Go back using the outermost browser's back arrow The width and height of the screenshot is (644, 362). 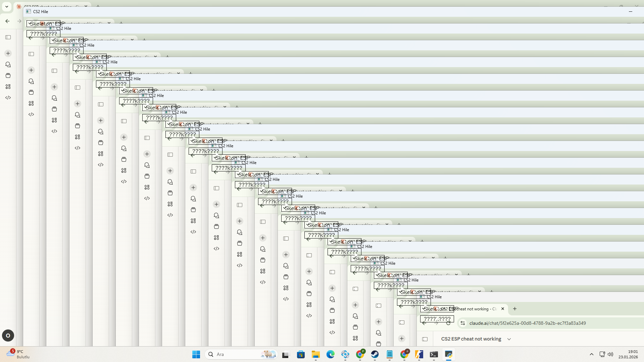[7, 21]
